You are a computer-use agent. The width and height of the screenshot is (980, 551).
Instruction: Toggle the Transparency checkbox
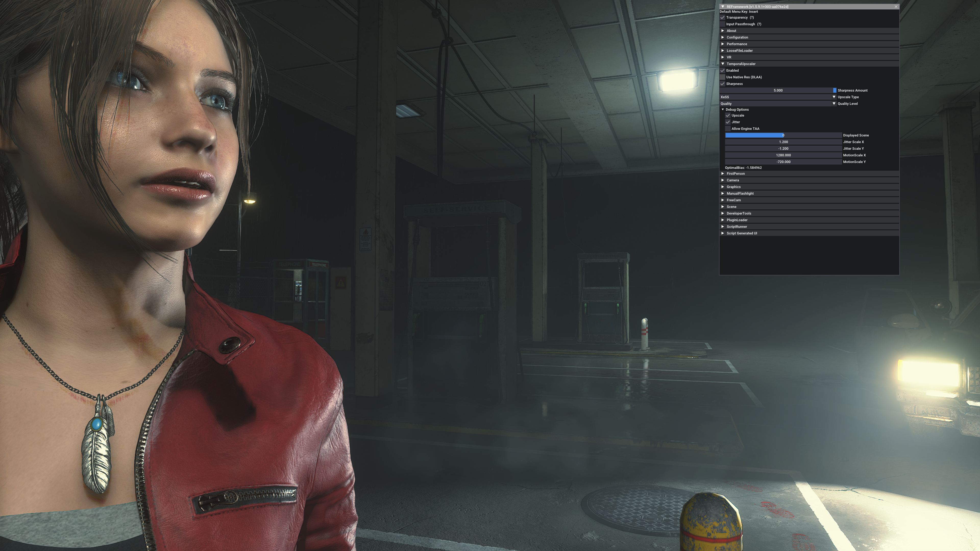722,18
